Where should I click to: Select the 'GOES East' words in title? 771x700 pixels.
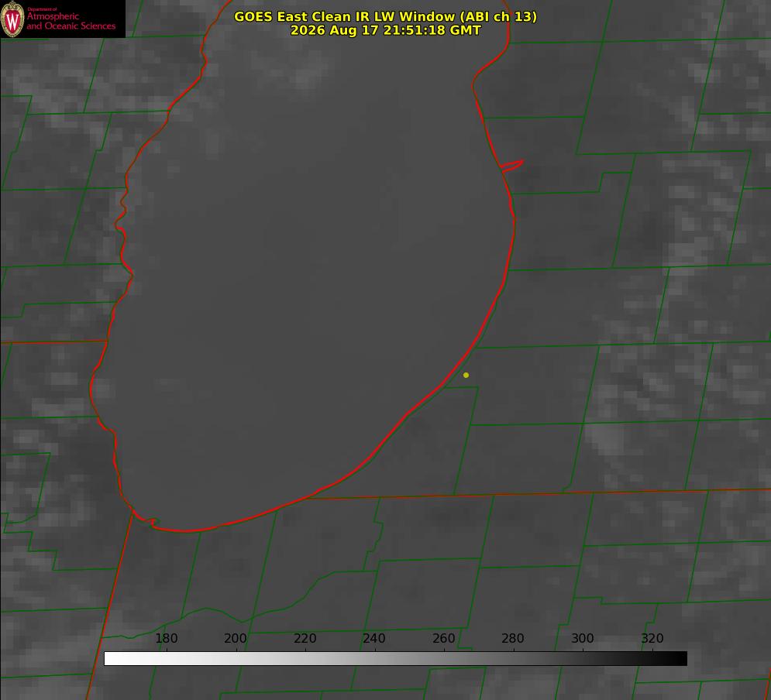tap(271, 16)
